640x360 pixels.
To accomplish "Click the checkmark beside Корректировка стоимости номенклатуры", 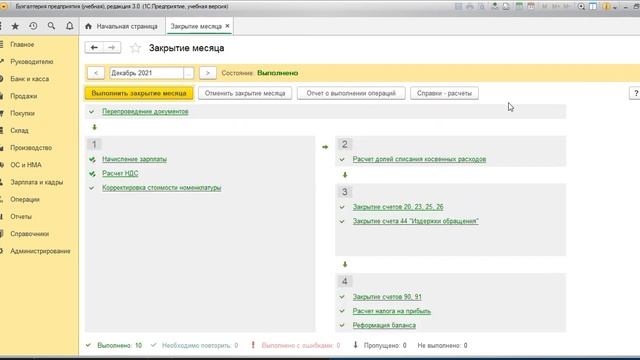I will (x=92, y=188).
